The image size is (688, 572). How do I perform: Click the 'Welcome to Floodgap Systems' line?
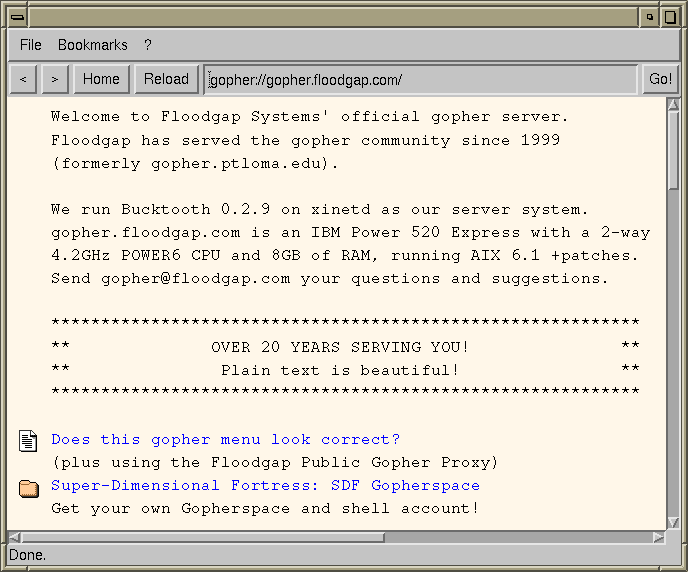(309, 117)
